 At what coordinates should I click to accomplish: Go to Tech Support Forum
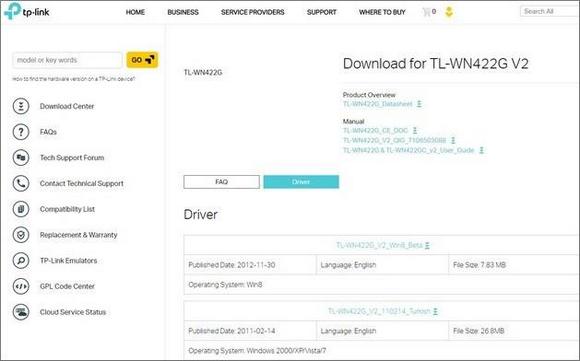click(72, 158)
